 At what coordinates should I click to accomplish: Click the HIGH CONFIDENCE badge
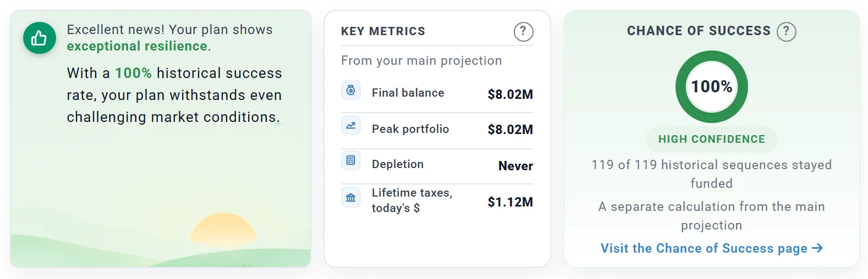712,139
